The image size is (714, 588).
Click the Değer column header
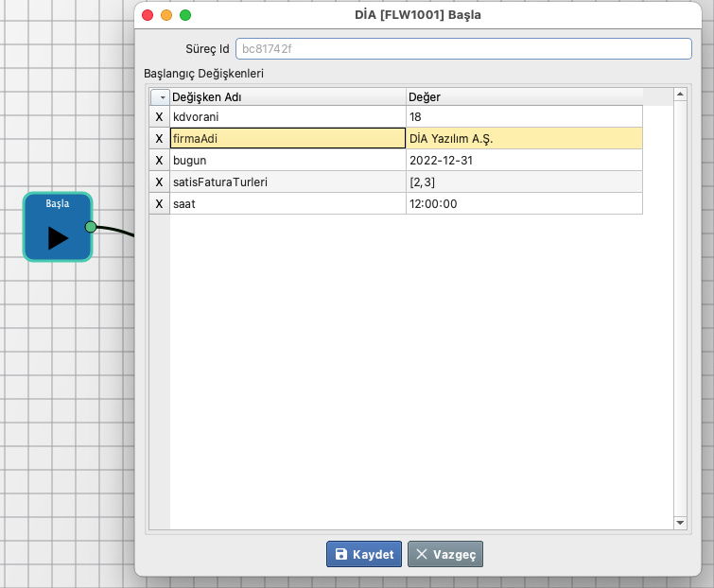[523, 96]
